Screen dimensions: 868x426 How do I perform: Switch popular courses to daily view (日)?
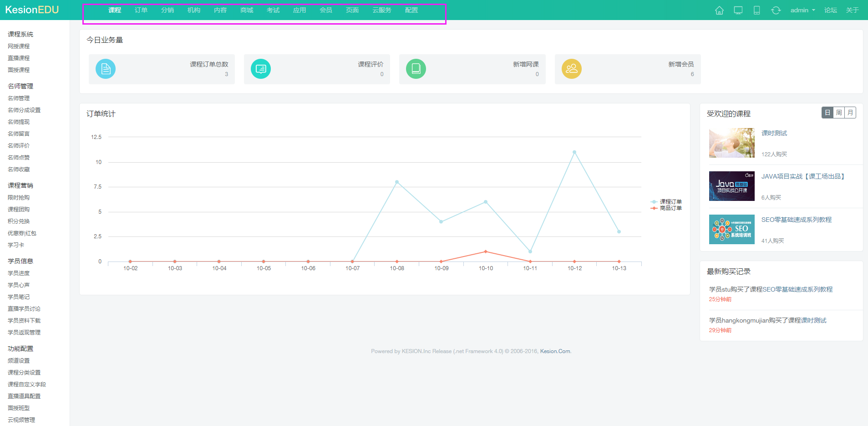(x=827, y=113)
